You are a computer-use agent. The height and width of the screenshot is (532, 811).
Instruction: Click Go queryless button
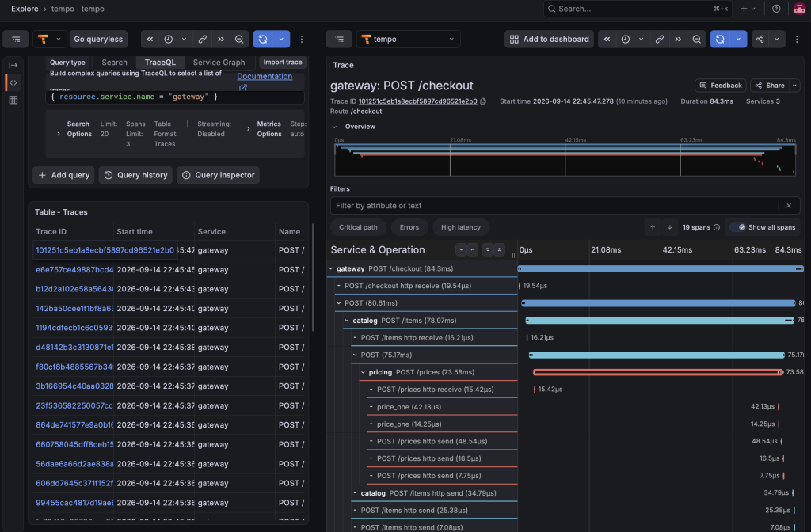(98, 40)
